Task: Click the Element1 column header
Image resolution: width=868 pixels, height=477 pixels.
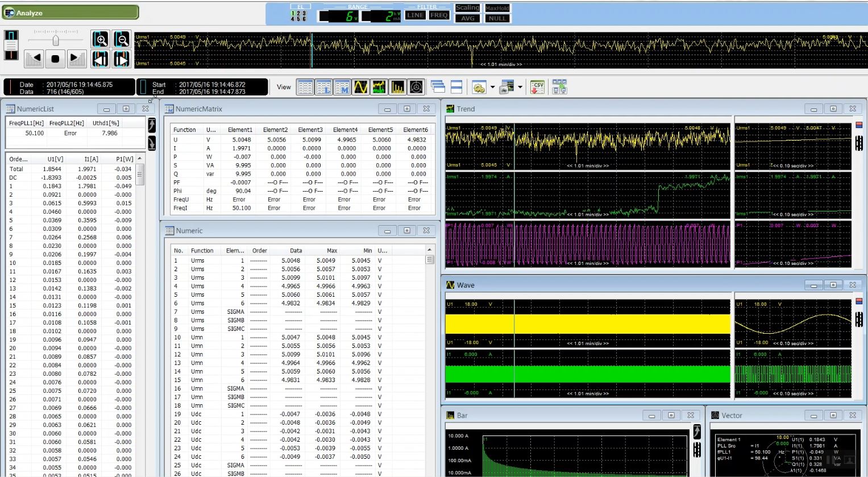Action: click(x=240, y=130)
